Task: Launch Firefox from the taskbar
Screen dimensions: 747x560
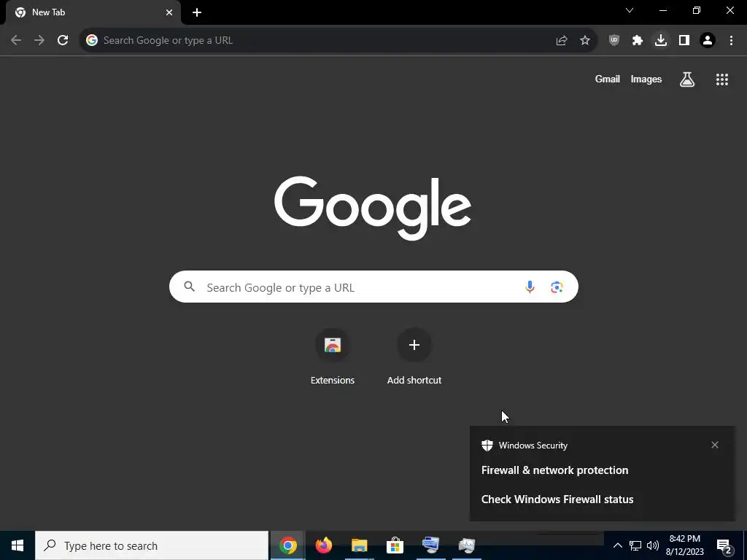Action: pos(323,545)
